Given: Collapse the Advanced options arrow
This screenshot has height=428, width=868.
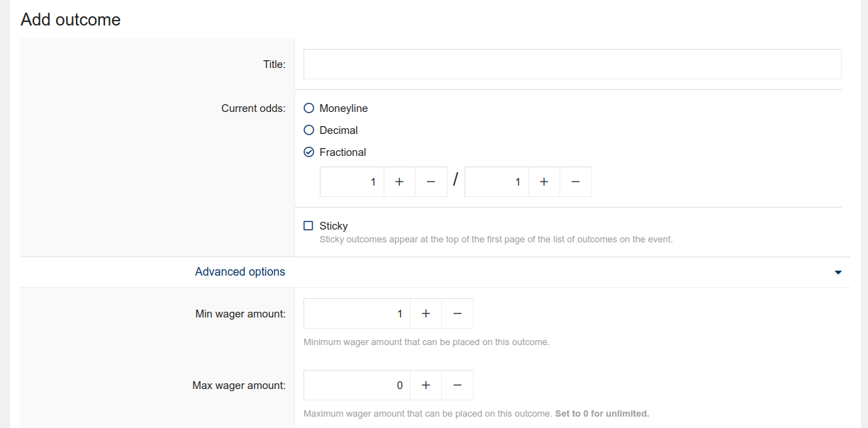Looking at the screenshot, I should pos(838,272).
